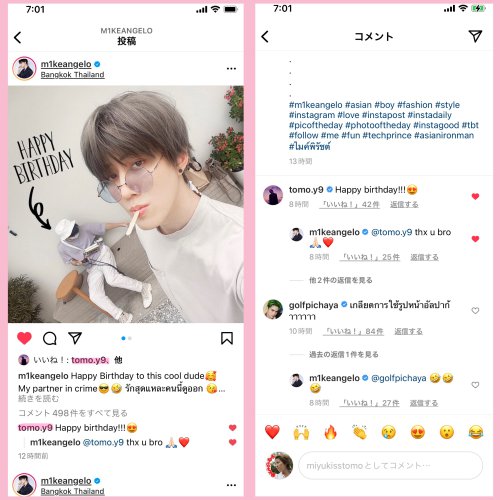Focus the miyukisstomo comment input field
Image resolution: width=500 pixels, height=500 pixels.
click(390, 465)
